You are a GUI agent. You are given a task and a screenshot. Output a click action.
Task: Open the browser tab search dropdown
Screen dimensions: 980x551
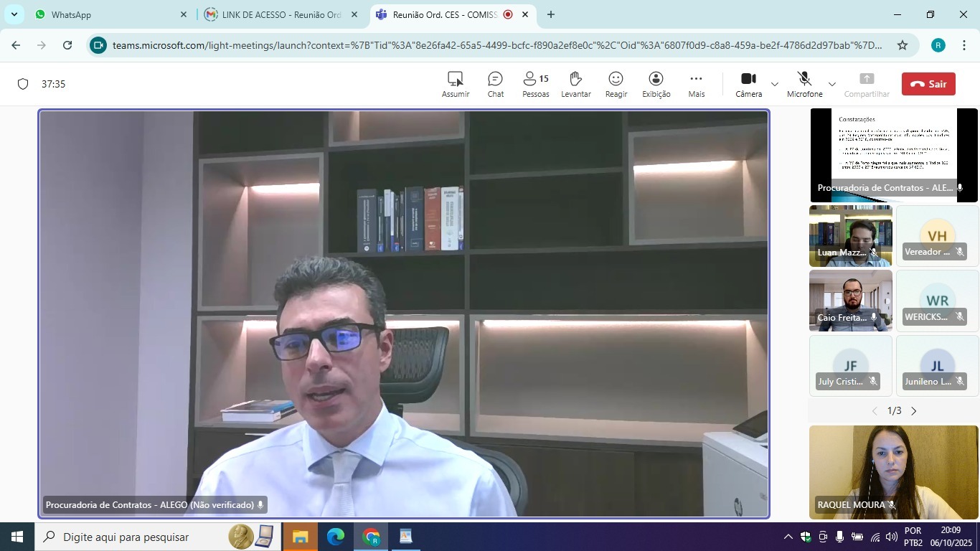(x=14, y=14)
